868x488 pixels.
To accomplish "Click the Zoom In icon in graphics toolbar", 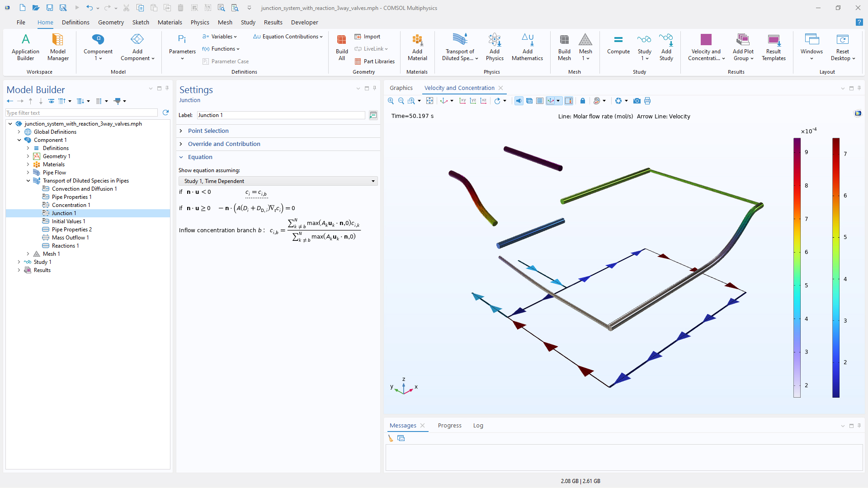I will pos(391,101).
